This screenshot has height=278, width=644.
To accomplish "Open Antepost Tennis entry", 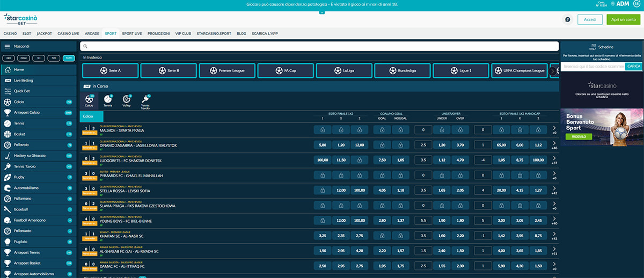I will (38, 252).
